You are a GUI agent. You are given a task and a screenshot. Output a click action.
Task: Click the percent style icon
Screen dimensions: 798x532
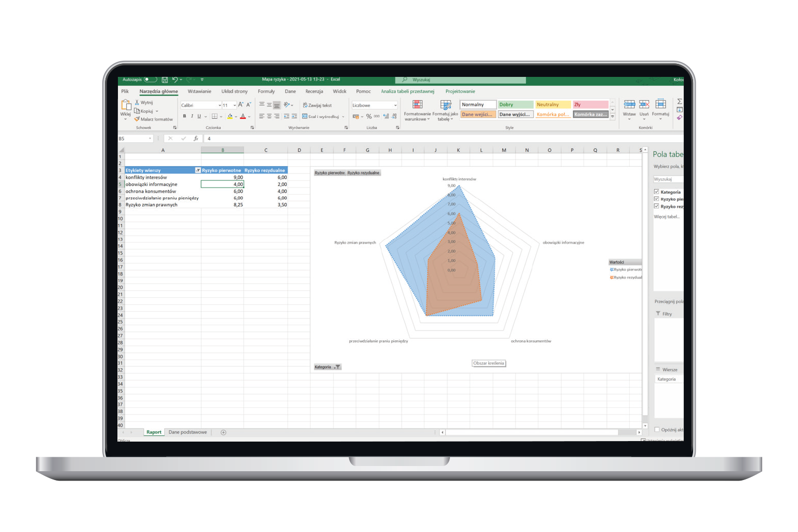click(x=369, y=116)
